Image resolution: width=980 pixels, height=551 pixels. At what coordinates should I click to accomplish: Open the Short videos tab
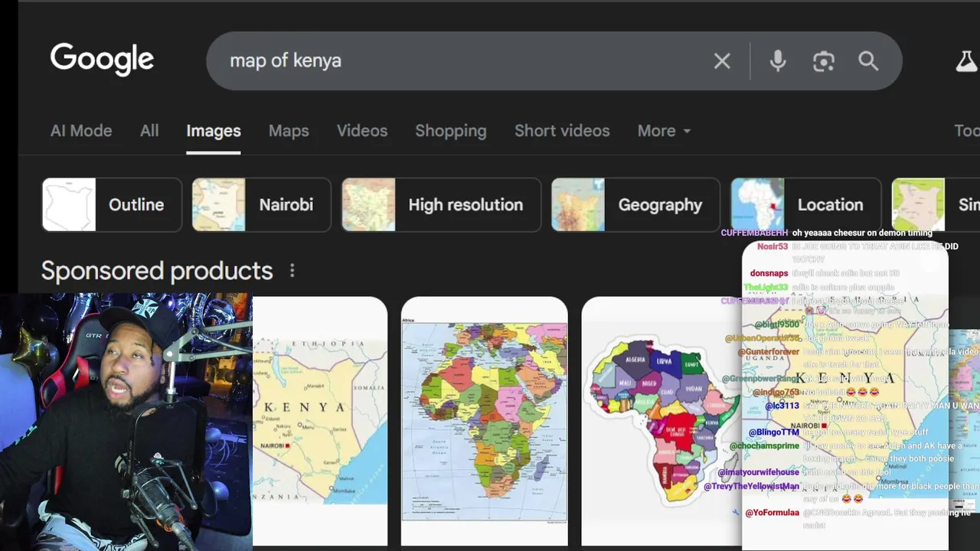tap(562, 131)
